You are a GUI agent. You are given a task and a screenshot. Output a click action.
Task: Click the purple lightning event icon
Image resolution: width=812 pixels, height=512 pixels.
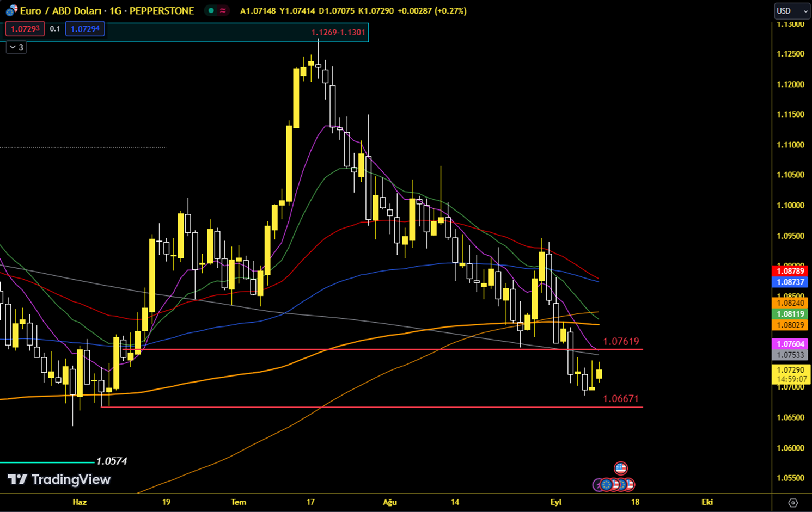[x=597, y=484]
